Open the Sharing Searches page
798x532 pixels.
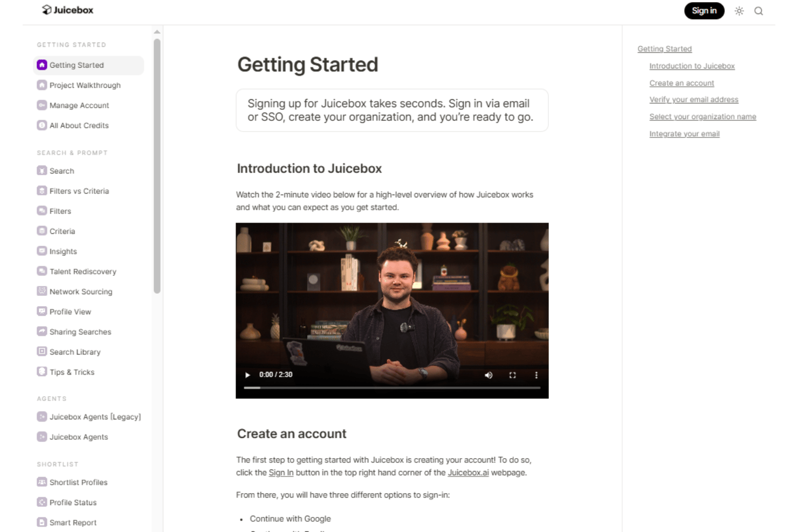[x=80, y=332]
